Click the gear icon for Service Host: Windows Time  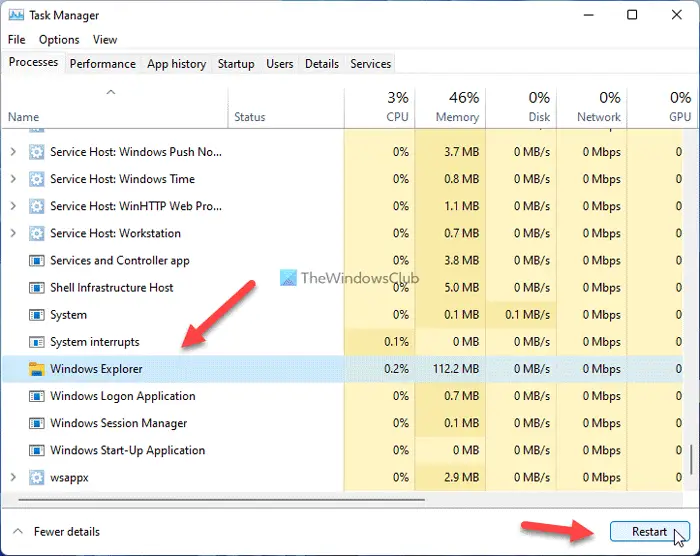click(37, 179)
